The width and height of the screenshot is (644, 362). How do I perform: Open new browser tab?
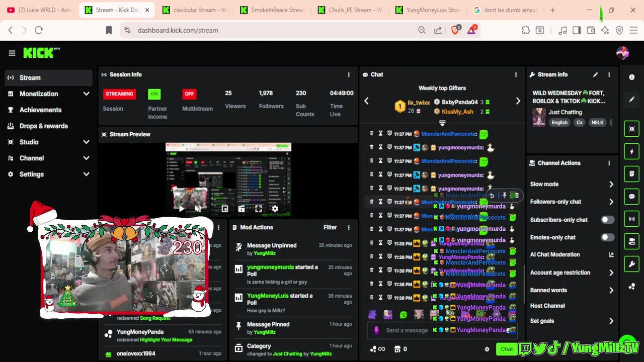tap(552, 10)
